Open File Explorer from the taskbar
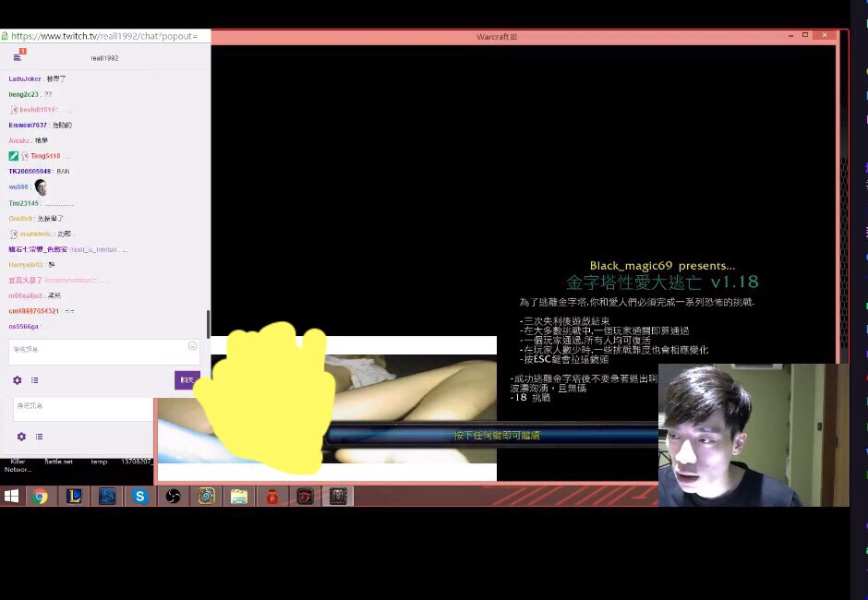 (x=239, y=497)
